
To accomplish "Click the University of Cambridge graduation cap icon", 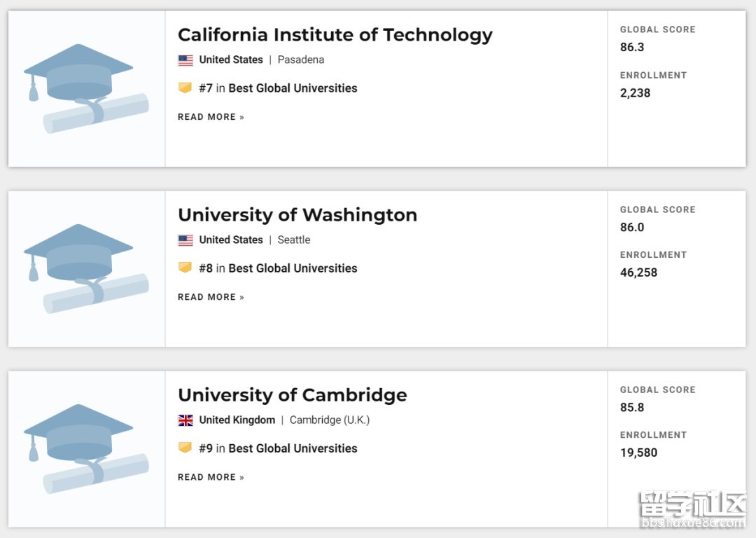I will coord(86,448).
